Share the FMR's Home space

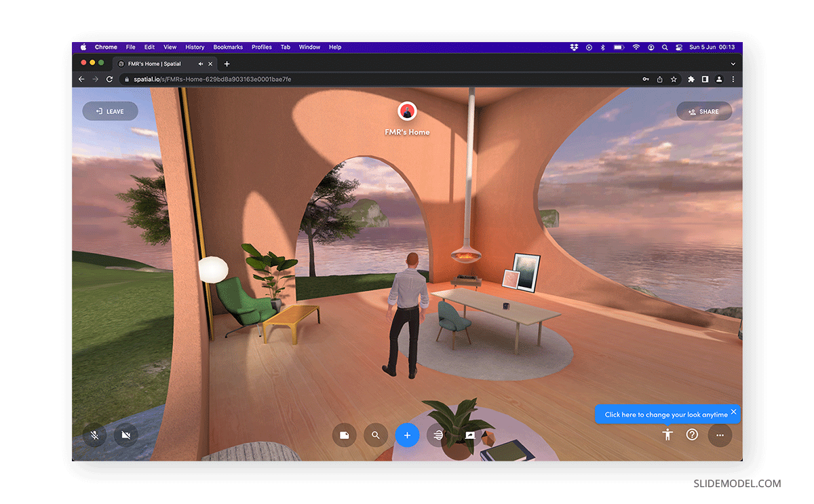pyautogui.click(x=704, y=111)
